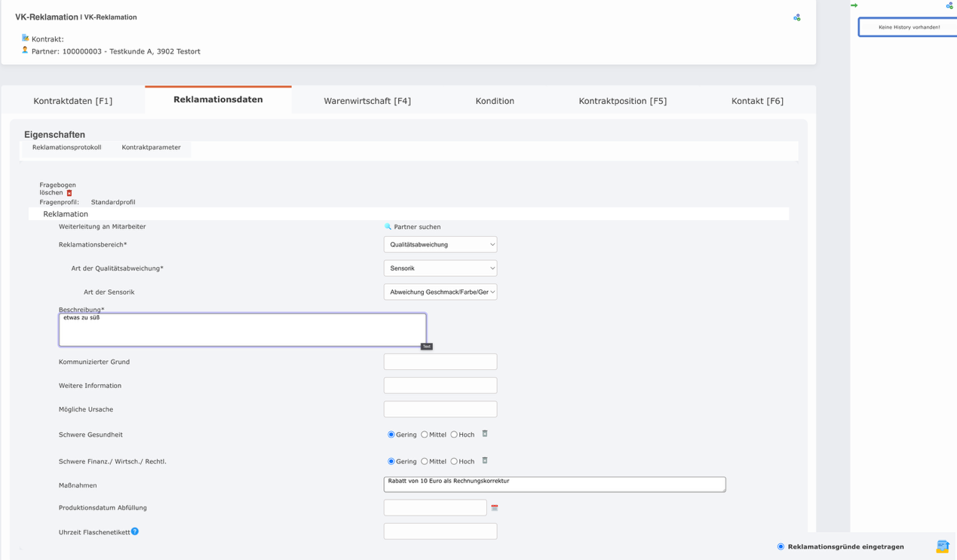Click the Kontraktparameter sub-tab link
This screenshot has width=957, height=560.
(x=151, y=148)
